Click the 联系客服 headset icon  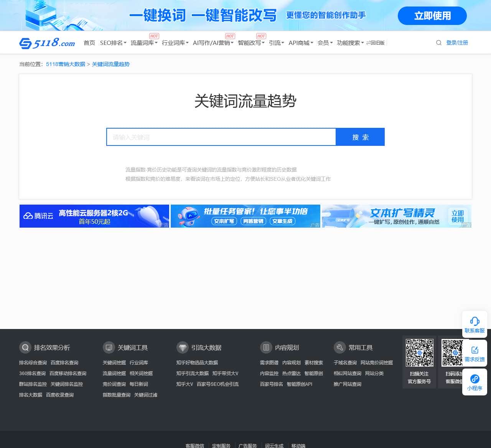tap(475, 321)
